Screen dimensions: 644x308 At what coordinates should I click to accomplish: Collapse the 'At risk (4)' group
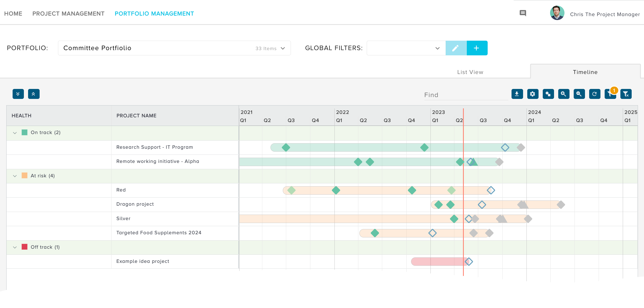(15, 176)
